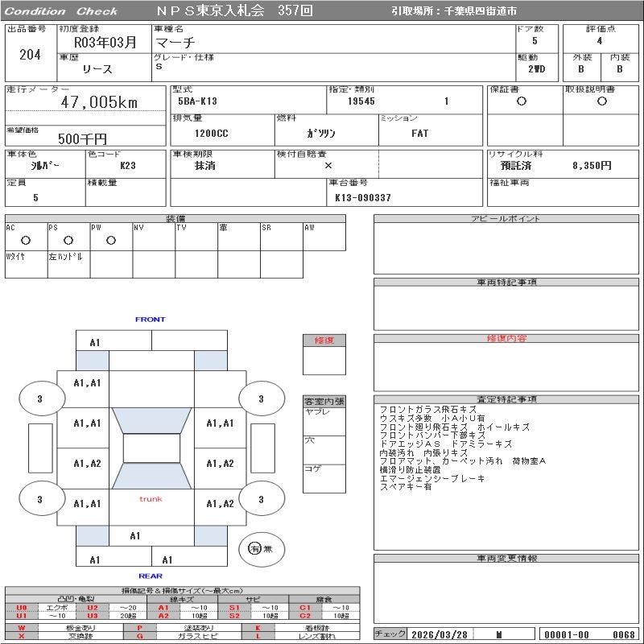Click the front-left tire circle marked 3
This screenshot has height=644, width=644.
(x=40, y=398)
